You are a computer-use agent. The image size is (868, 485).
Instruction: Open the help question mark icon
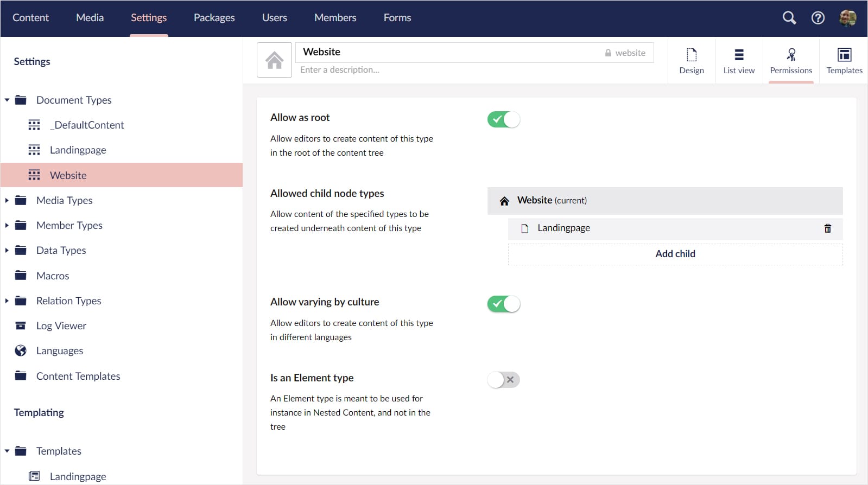(818, 18)
